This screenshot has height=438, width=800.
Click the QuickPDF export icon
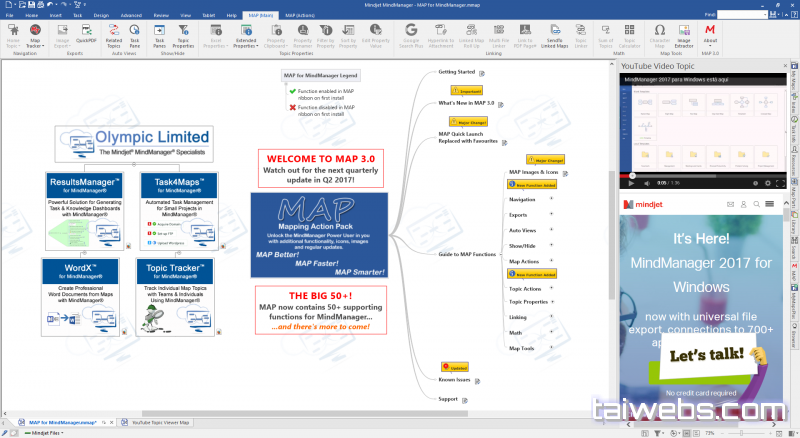(x=85, y=33)
